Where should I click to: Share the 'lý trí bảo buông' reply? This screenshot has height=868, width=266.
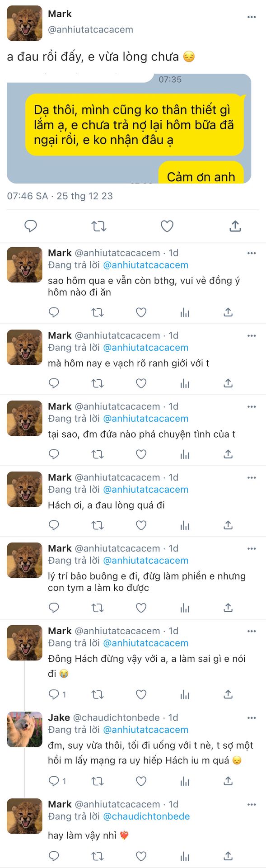point(228,608)
